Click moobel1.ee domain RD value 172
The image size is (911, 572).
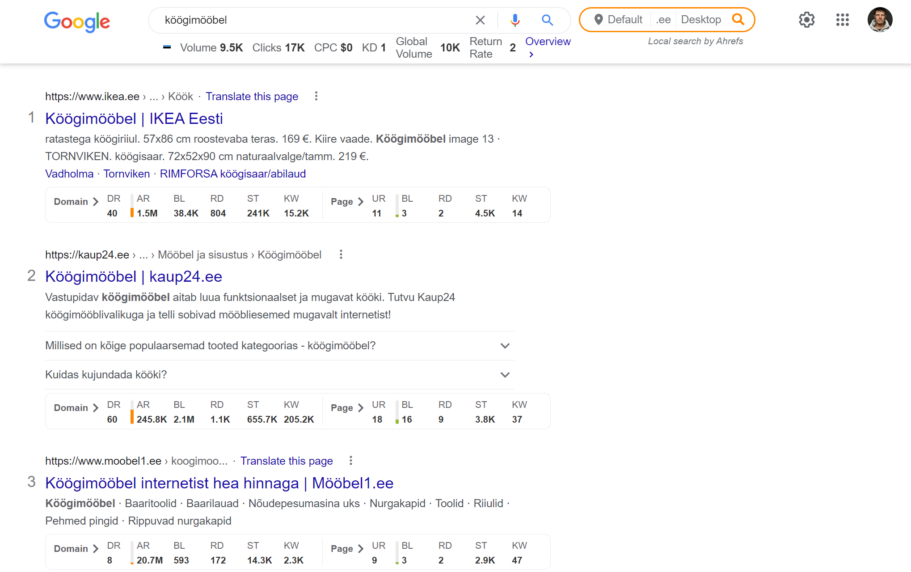(x=218, y=560)
